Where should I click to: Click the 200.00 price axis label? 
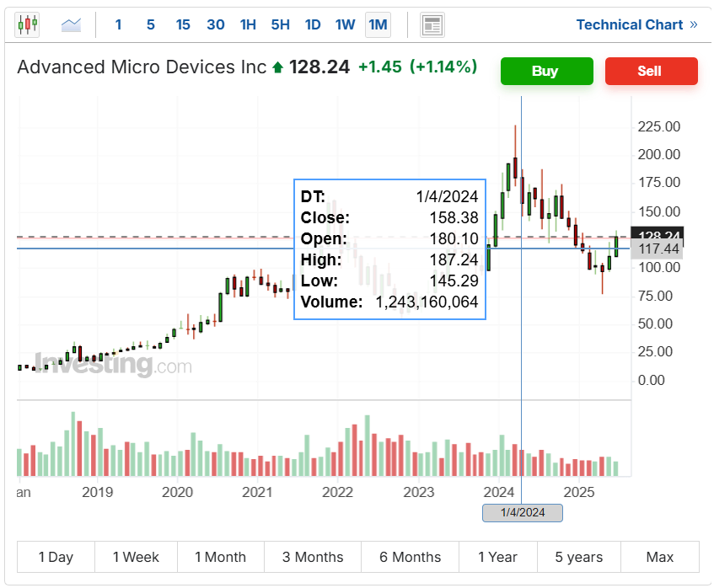coord(659,155)
